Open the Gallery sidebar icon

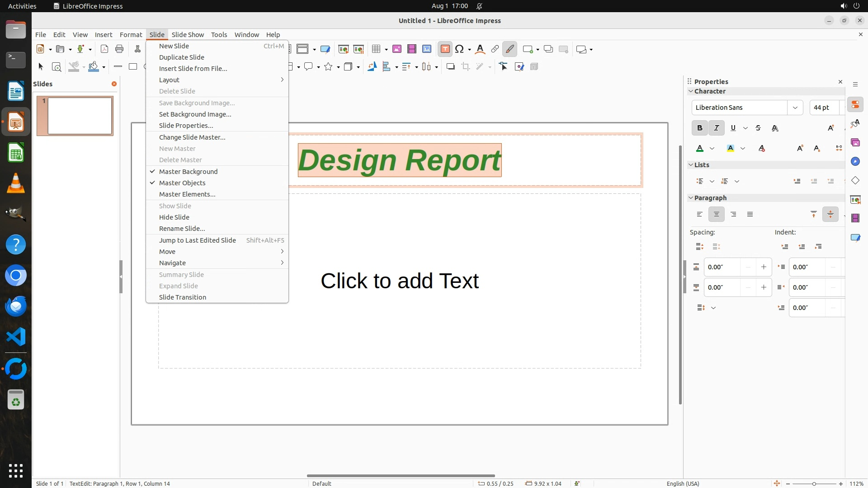tap(855, 143)
